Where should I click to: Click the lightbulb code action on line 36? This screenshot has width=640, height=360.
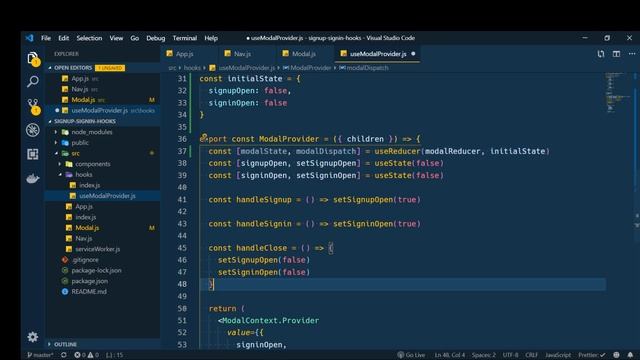pyautogui.click(x=203, y=138)
